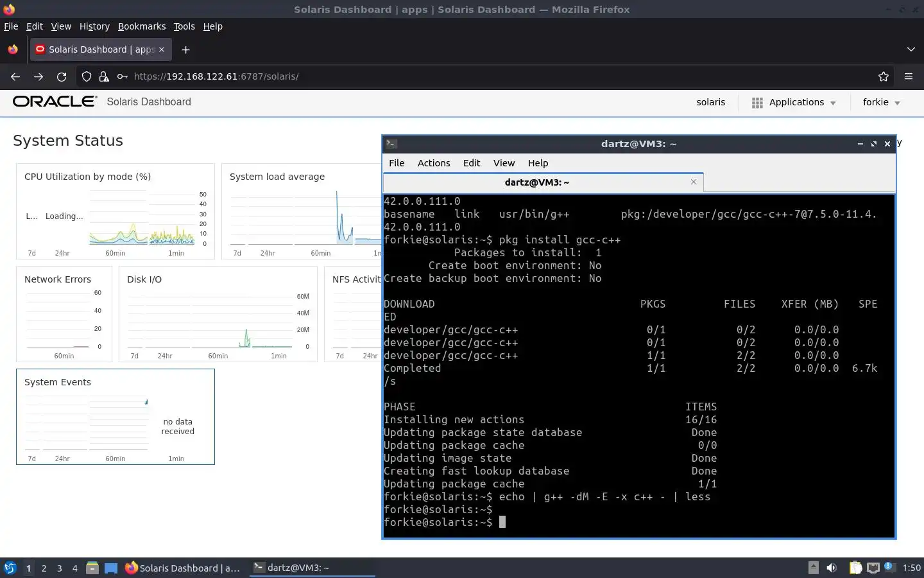Open the Network Errors chart
This screenshot has height=578, width=924.
click(64, 314)
